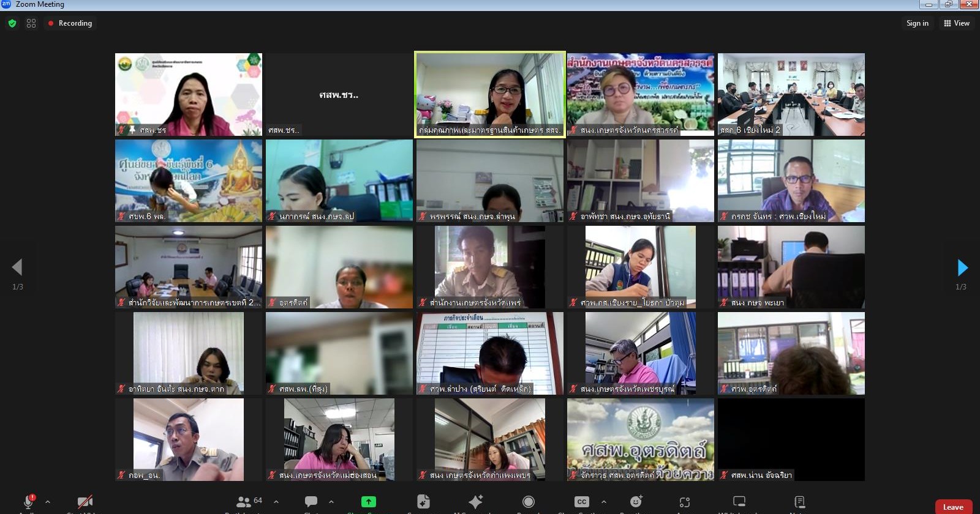
Task: Select the สนง.เกษตรจังหวัดแม่ฮ่องสอน video tile
Action: [339, 439]
